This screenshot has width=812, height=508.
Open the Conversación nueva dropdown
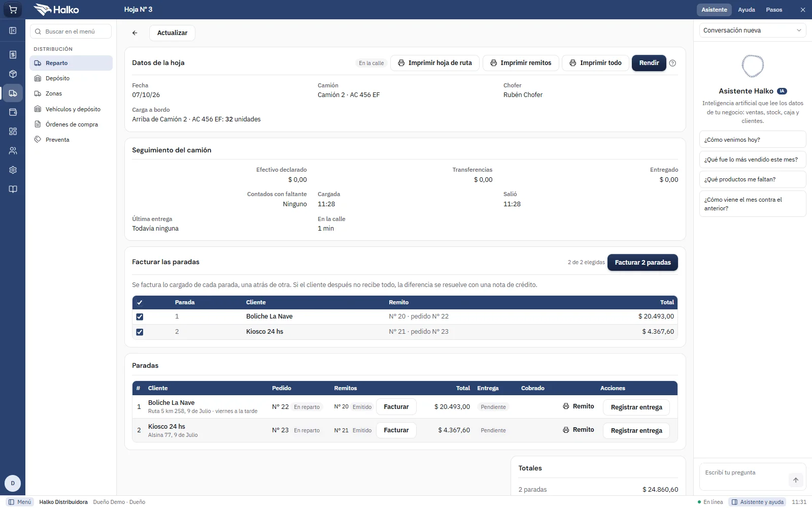[x=753, y=30]
